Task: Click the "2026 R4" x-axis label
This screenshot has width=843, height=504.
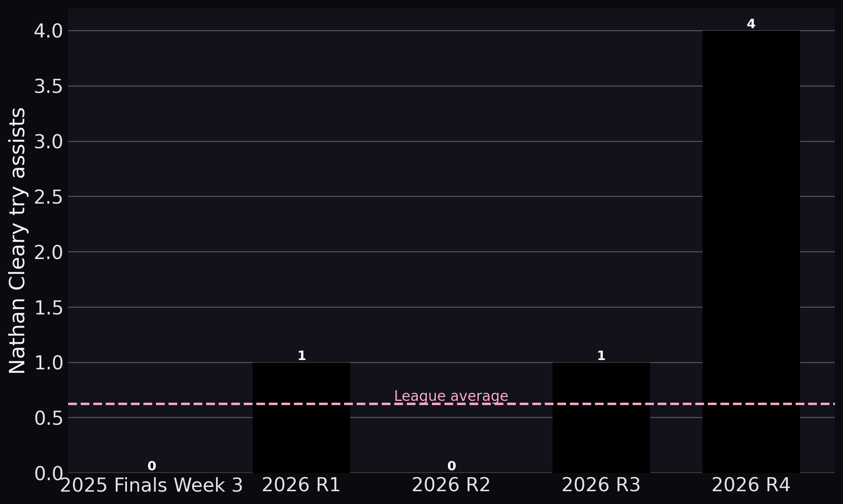Action: click(751, 485)
